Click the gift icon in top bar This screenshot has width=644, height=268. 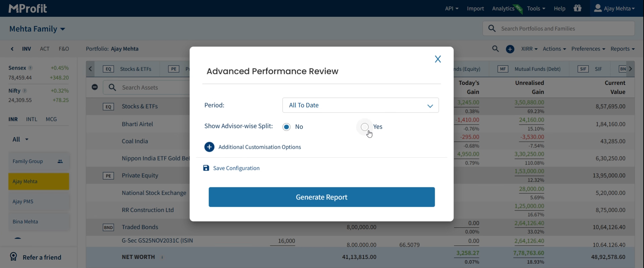pos(578,8)
